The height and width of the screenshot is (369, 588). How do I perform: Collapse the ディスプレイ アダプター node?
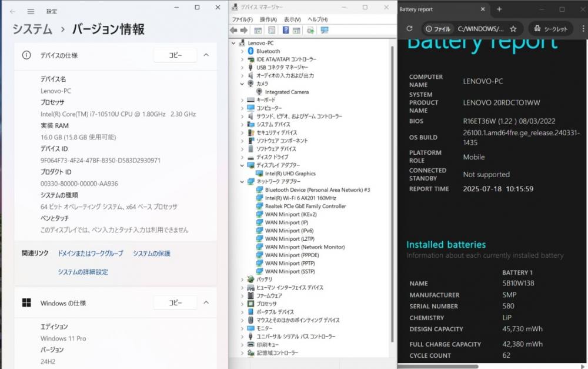tap(242, 165)
